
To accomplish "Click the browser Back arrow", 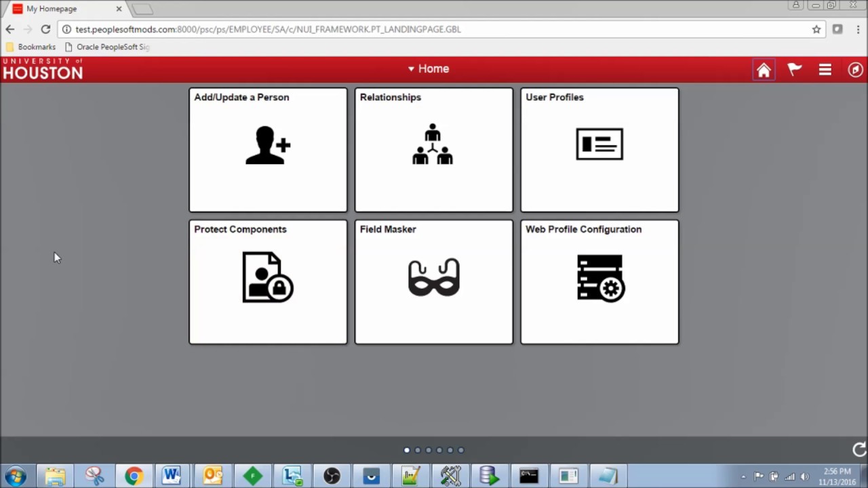I will pyautogui.click(x=9, y=29).
